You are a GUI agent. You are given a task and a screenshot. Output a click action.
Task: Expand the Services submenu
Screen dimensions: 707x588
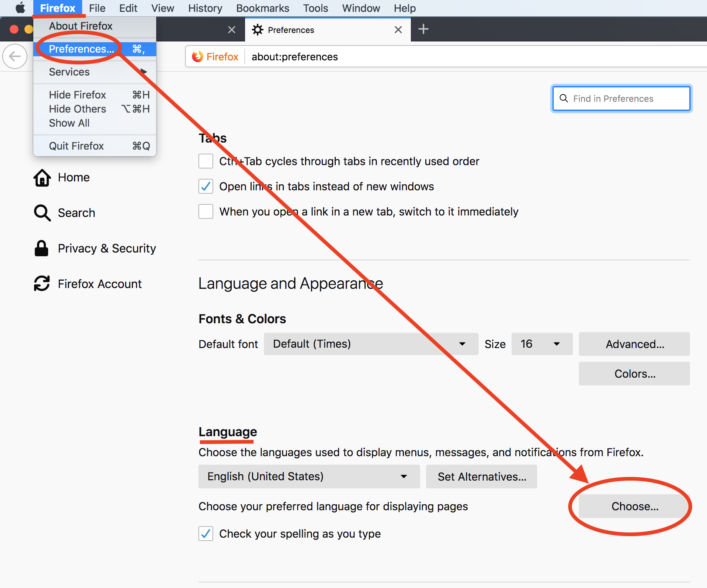95,72
